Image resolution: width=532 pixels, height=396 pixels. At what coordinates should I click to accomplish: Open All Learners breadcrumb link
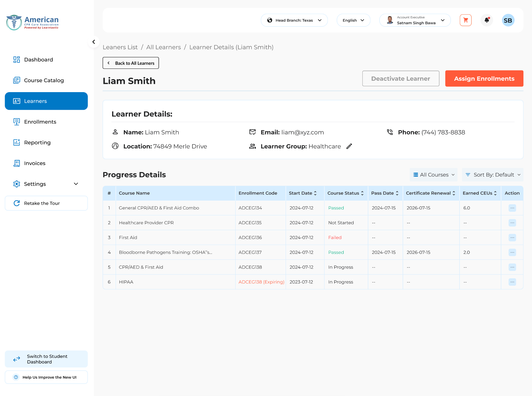[163, 47]
